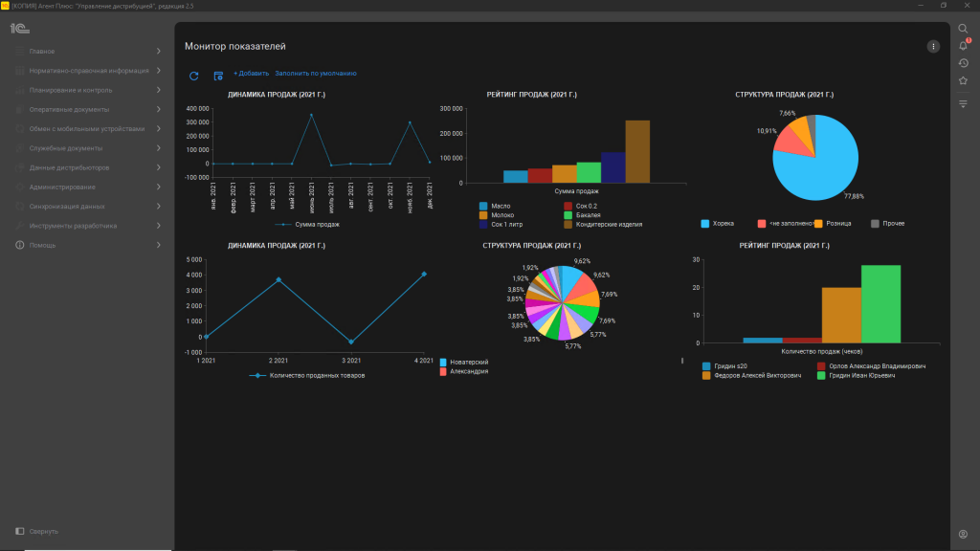Open the Оперативные документы menu item

69,109
